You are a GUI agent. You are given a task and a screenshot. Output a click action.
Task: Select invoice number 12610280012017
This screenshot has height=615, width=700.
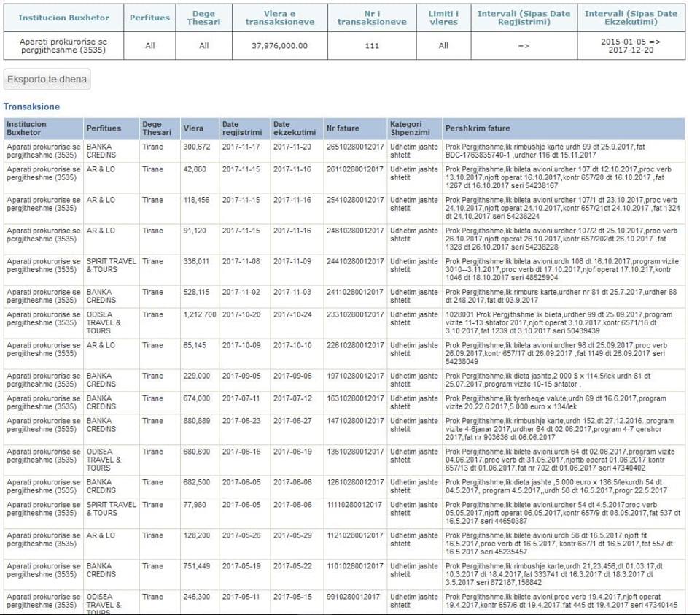[x=355, y=482]
